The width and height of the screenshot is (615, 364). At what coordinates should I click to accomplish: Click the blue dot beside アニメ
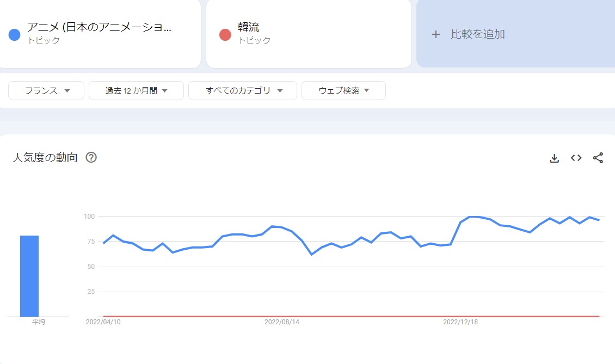(15, 35)
